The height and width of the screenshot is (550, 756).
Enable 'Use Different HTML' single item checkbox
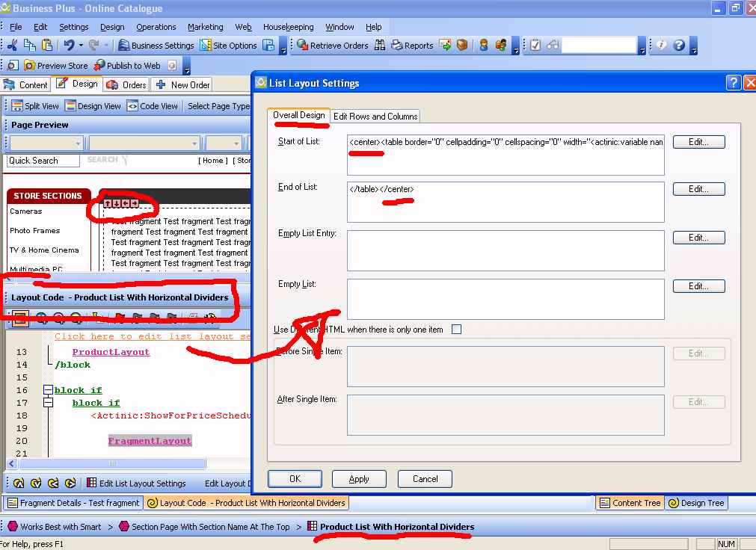456,330
